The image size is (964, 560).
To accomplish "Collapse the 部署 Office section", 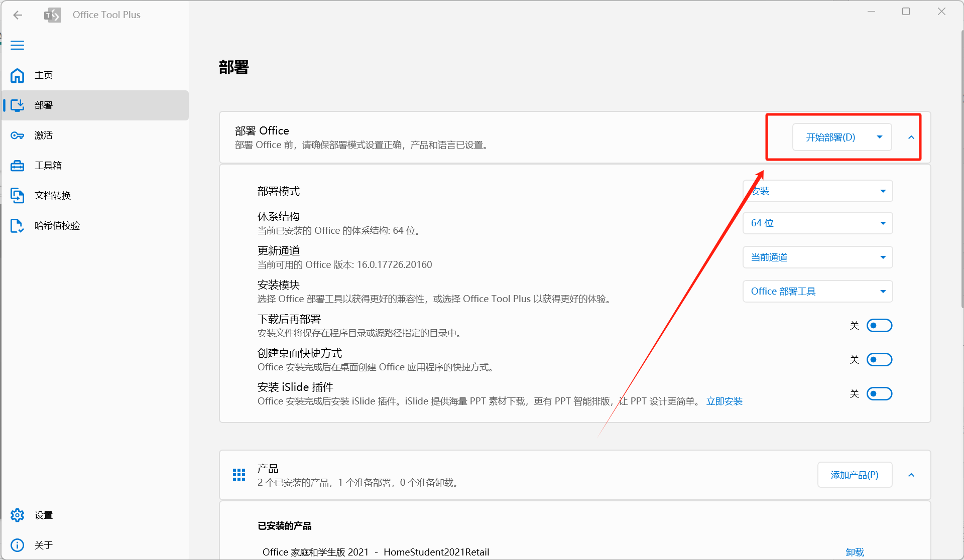I will (911, 137).
